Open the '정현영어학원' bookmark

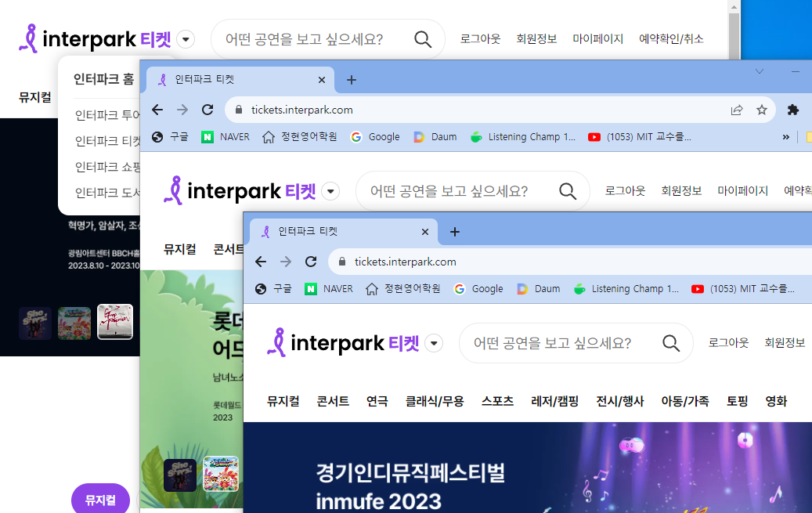pos(399,288)
